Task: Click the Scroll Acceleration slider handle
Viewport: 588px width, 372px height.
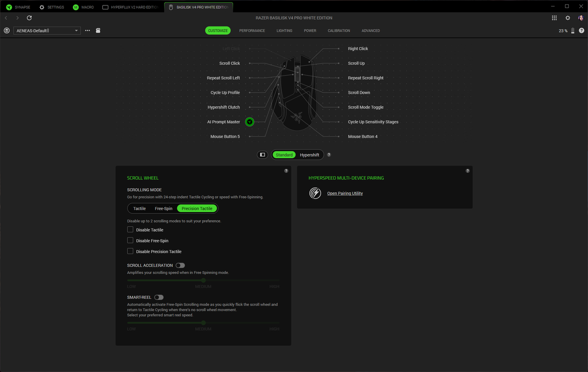Action: (203, 280)
